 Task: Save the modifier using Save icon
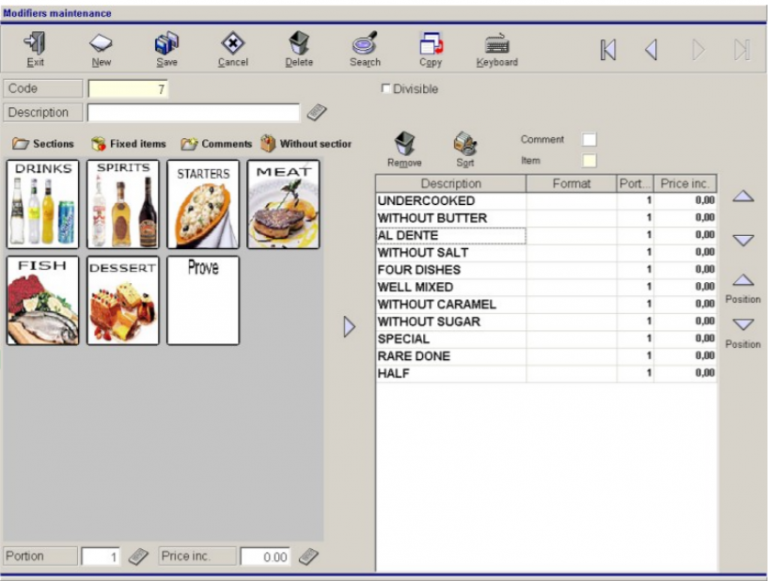(x=166, y=48)
